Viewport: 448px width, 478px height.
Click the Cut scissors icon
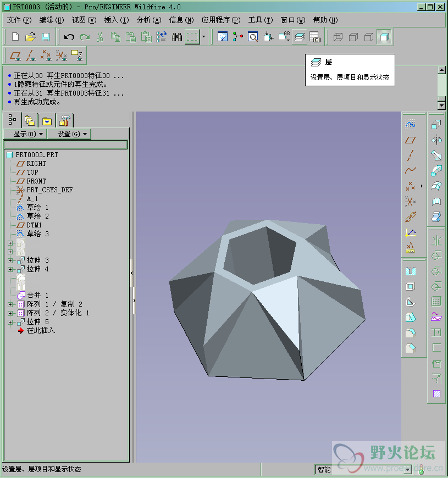pos(99,37)
